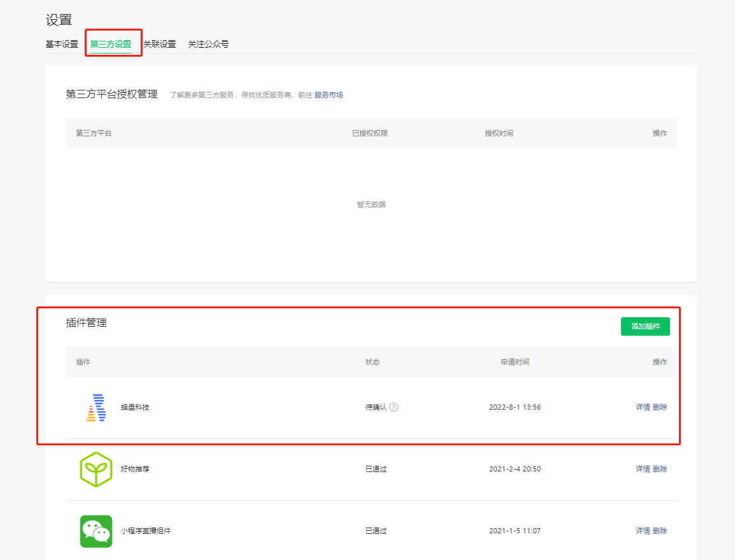The width and height of the screenshot is (735, 560).
Task: Switch to the 基本设置 tab
Action: (62, 45)
